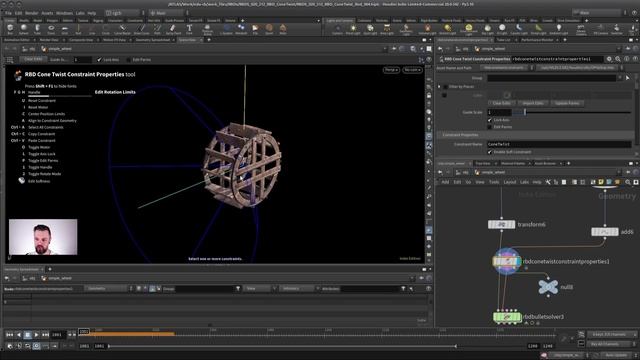The image size is (640, 360).
Task: Select the Box shelf tool
Action: (x=10, y=29)
